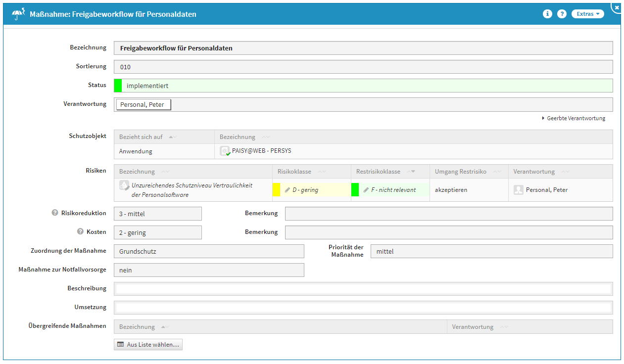Open the Extras dropdown menu
Image resolution: width=624 pixels, height=364 pixels.
(x=587, y=14)
